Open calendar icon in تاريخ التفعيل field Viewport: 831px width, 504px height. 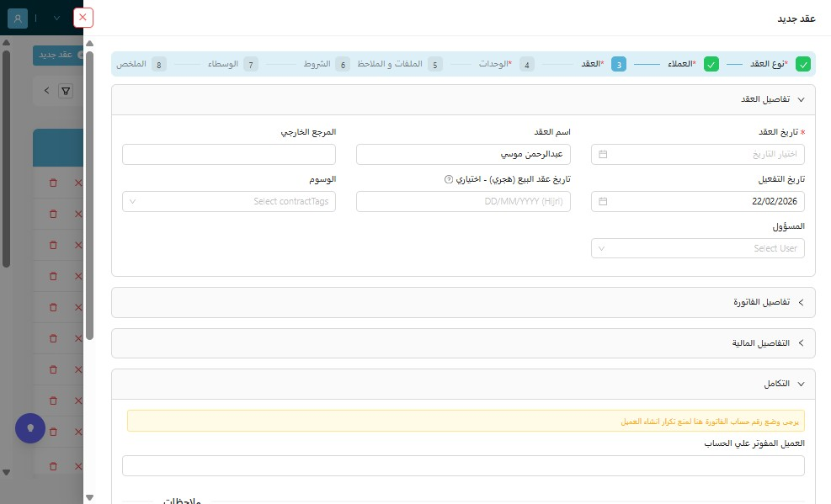tap(603, 201)
